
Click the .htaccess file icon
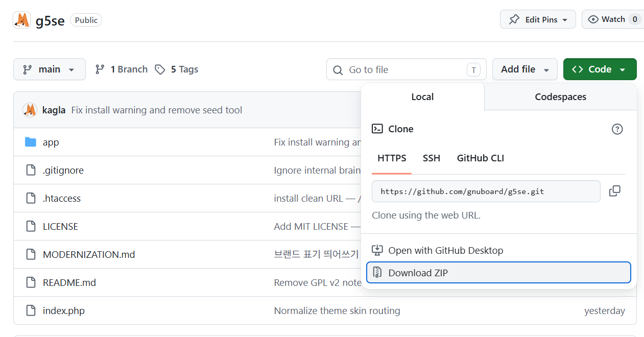point(31,198)
